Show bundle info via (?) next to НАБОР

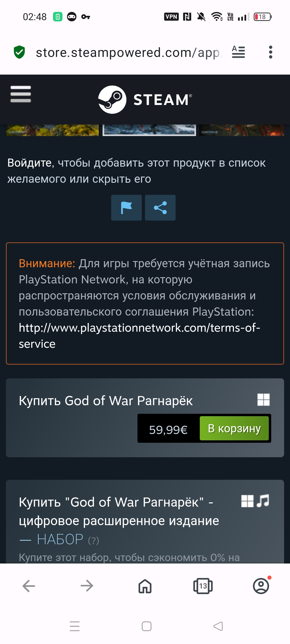[94, 540]
